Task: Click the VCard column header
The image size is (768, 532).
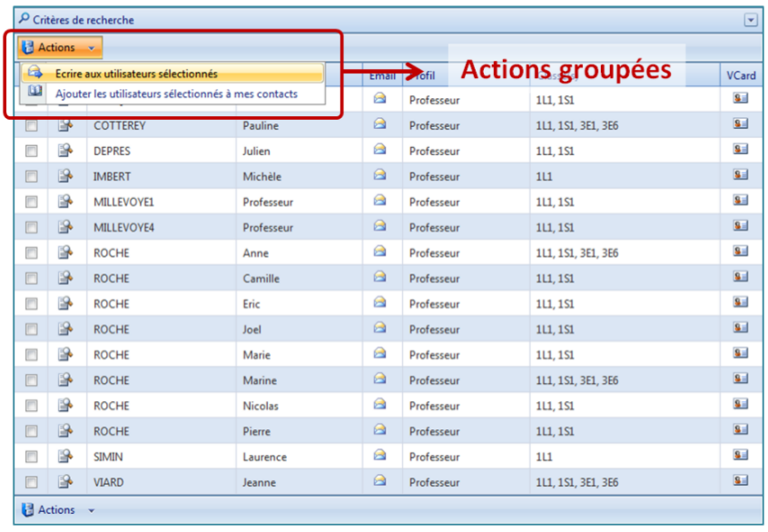Action: pyautogui.click(x=741, y=76)
